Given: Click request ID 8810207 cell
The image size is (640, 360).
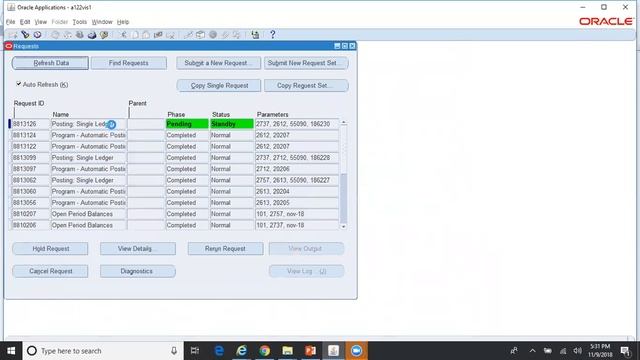Looking at the screenshot, I should [x=31, y=214].
